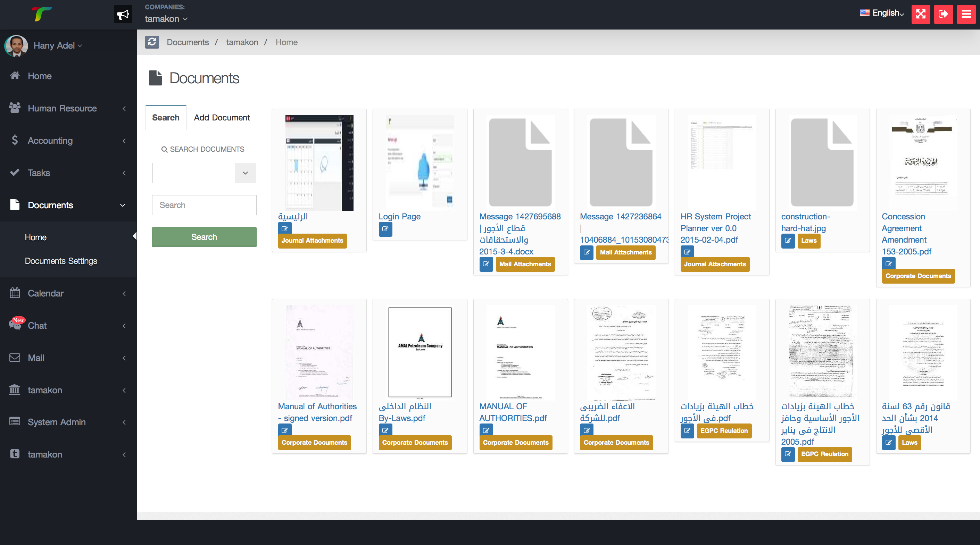The width and height of the screenshot is (980, 545).
Task: Toggle fullscreen with the red expand icon
Action: click(x=920, y=14)
